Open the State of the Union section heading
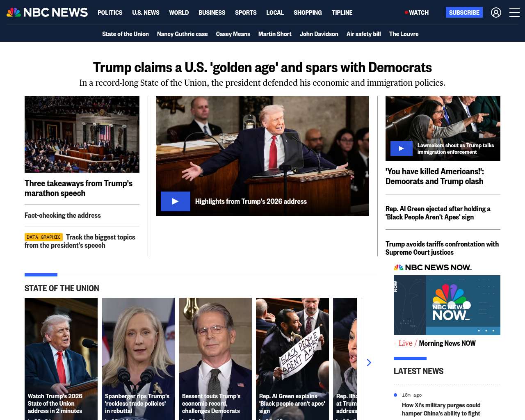 pos(62,288)
